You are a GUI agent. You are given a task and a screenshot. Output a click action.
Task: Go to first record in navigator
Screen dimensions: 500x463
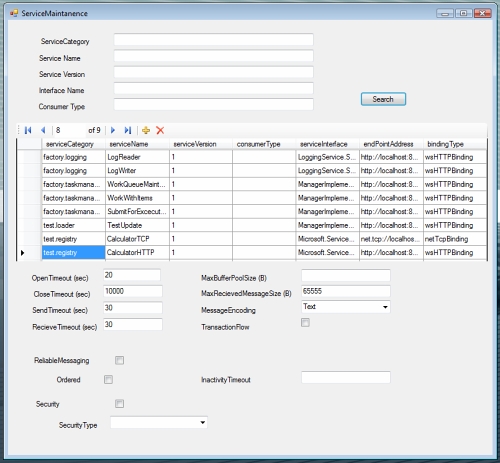[28, 130]
